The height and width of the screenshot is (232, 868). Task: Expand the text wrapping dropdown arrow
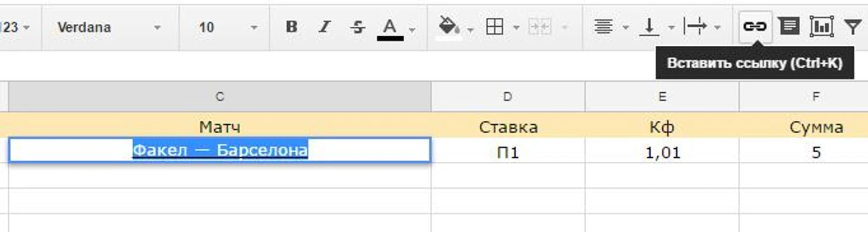pyautogui.click(x=717, y=27)
